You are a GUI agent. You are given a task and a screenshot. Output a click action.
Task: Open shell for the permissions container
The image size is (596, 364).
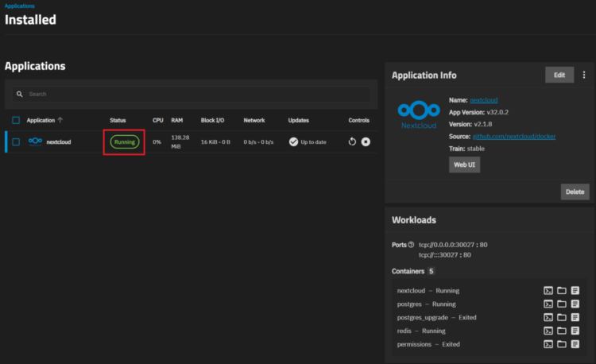click(x=548, y=344)
